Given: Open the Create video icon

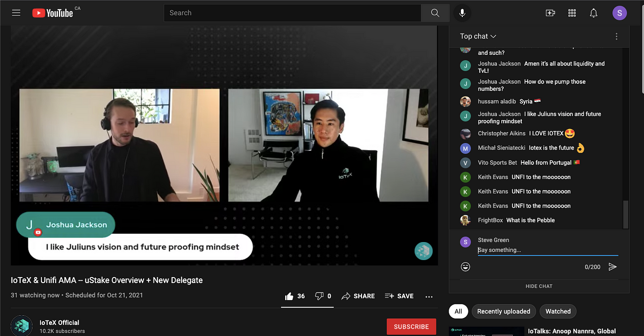Looking at the screenshot, I should click(x=550, y=13).
